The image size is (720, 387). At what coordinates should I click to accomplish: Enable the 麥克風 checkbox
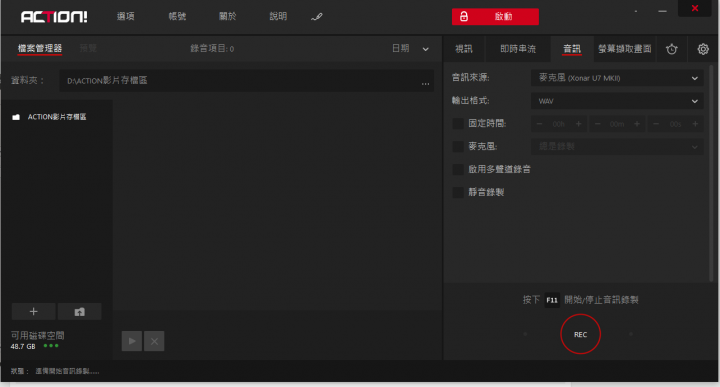[x=458, y=146]
